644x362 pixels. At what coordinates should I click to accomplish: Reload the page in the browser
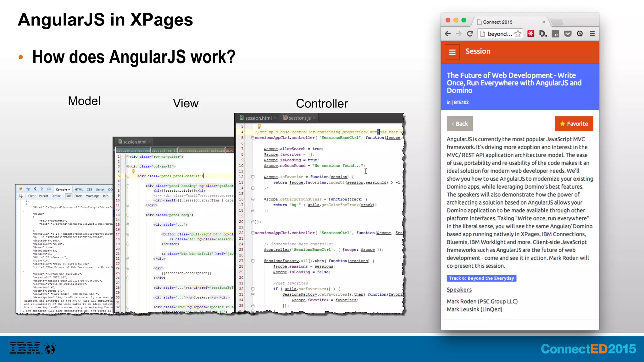tap(470, 34)
